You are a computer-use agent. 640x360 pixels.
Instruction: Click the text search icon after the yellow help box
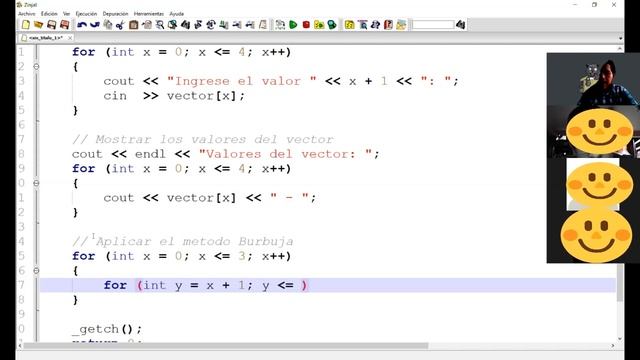pyautogui.click(x=362, y=25)
